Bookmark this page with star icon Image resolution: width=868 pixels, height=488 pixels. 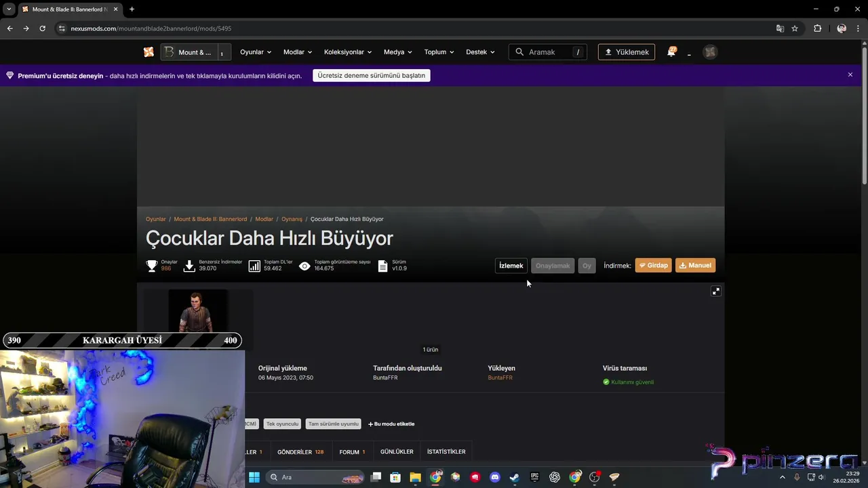(x=795, y=28)
